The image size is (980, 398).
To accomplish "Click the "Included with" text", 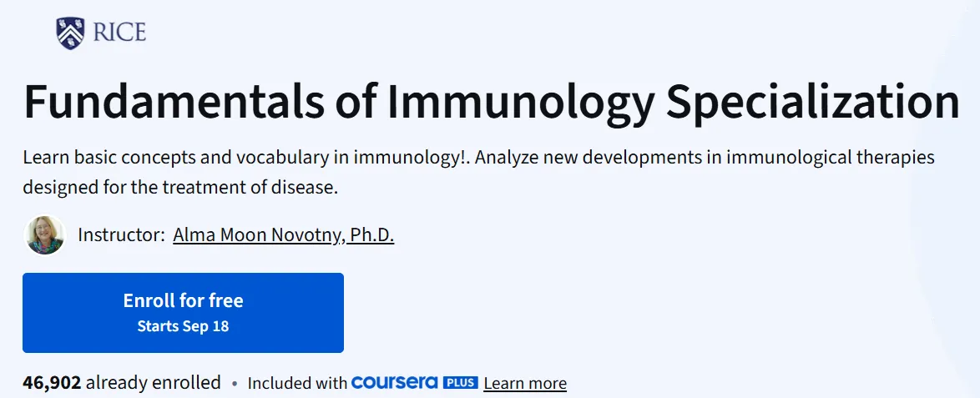I will 297,384.
